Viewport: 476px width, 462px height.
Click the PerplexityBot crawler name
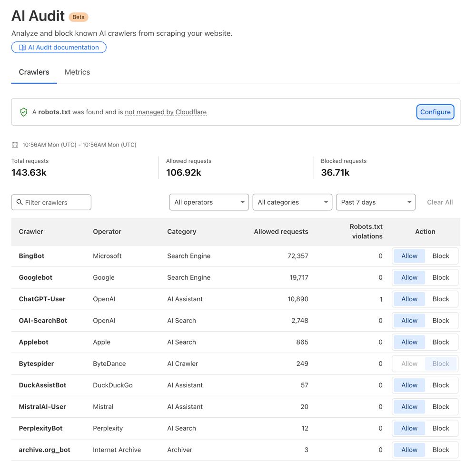(x=40, y=428)
